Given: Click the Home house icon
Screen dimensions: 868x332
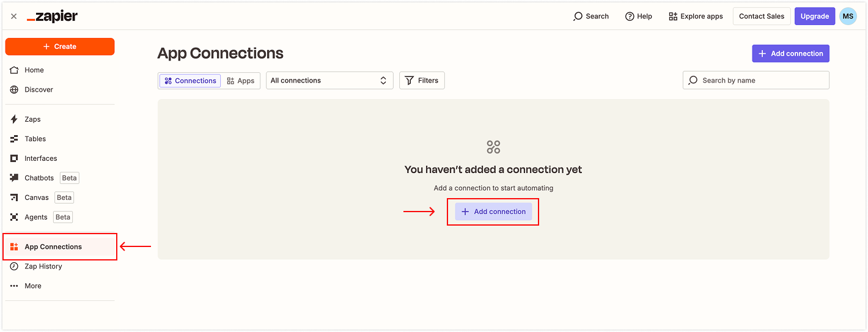Looking at the screenshot, I should [14, 70].
